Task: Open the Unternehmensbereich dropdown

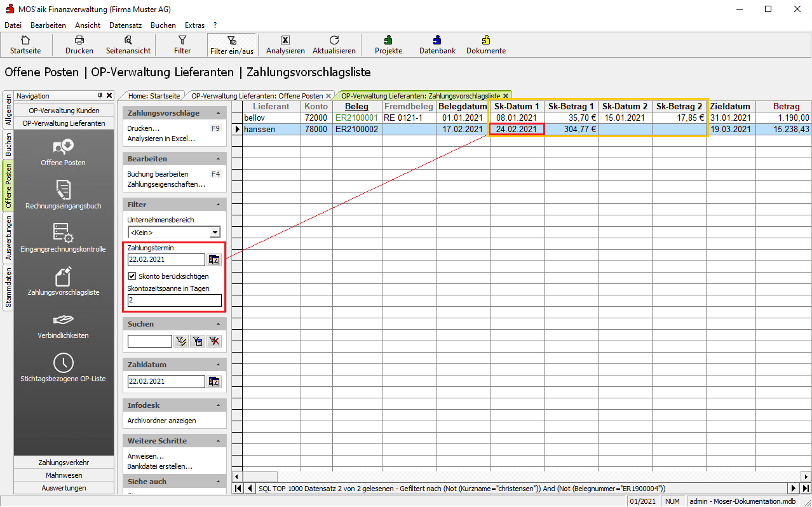Action: tap(215, 233)
